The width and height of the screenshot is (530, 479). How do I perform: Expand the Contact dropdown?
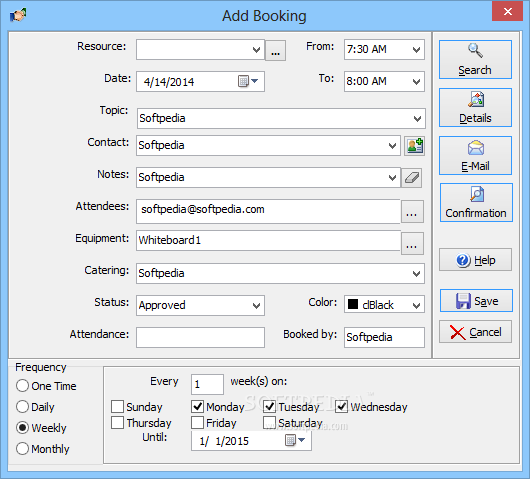click(392, 146)
